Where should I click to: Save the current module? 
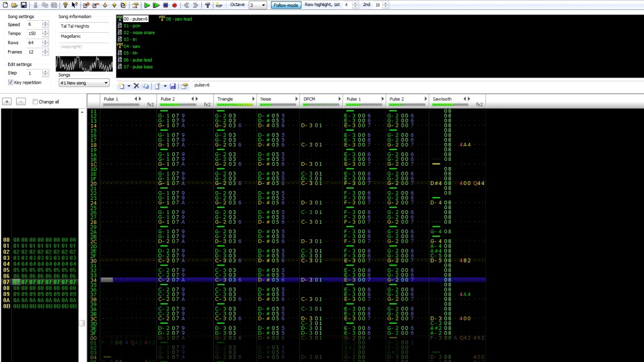[x=24, y=5]
